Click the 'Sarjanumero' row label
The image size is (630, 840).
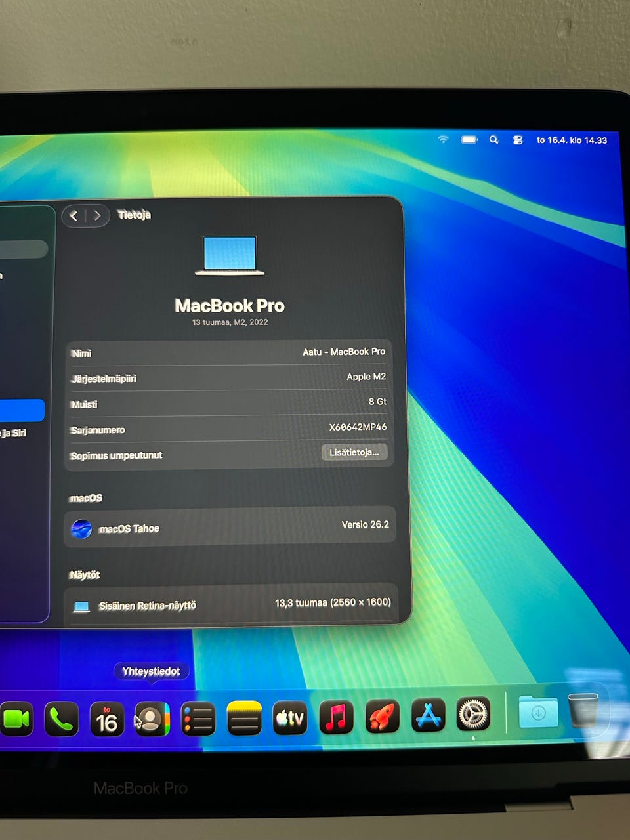(98, 430)
